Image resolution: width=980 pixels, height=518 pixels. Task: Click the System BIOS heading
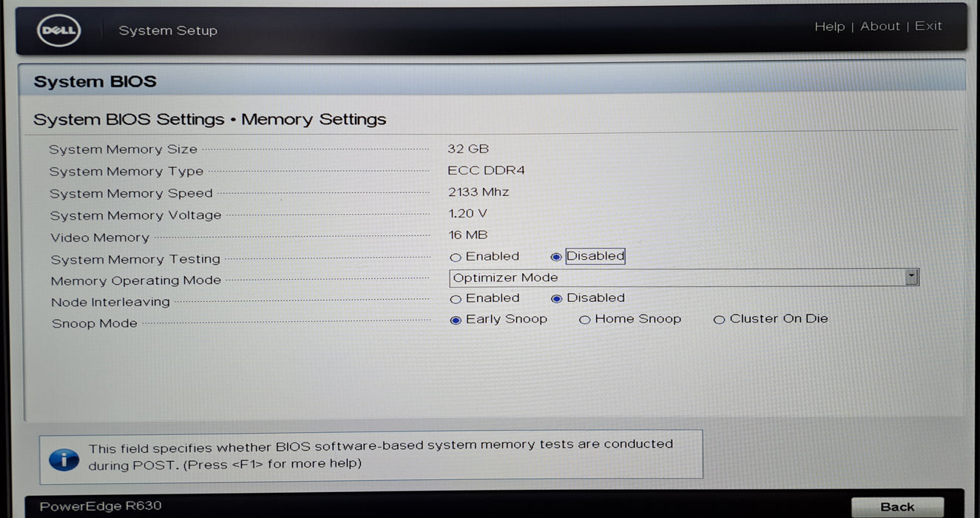tap(95, 81)
